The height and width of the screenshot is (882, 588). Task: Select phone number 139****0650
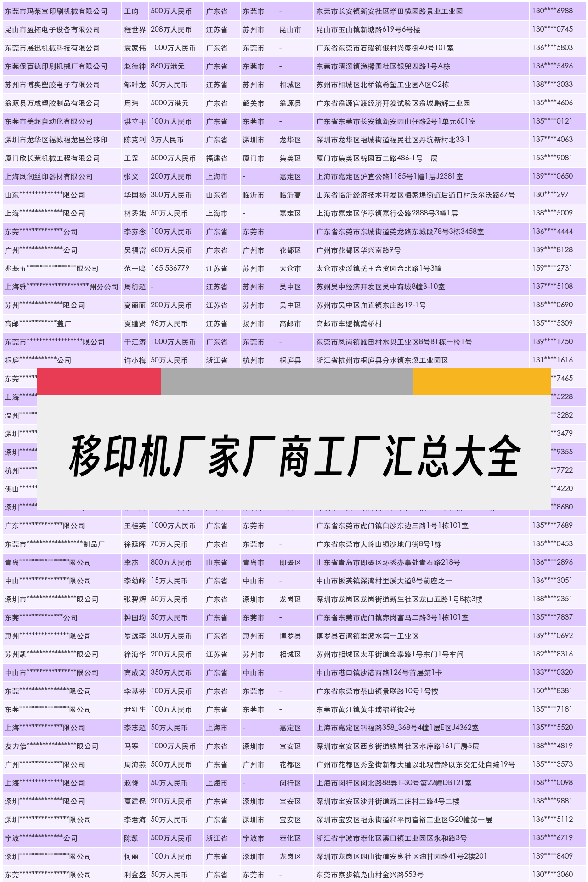coord(553,176)
